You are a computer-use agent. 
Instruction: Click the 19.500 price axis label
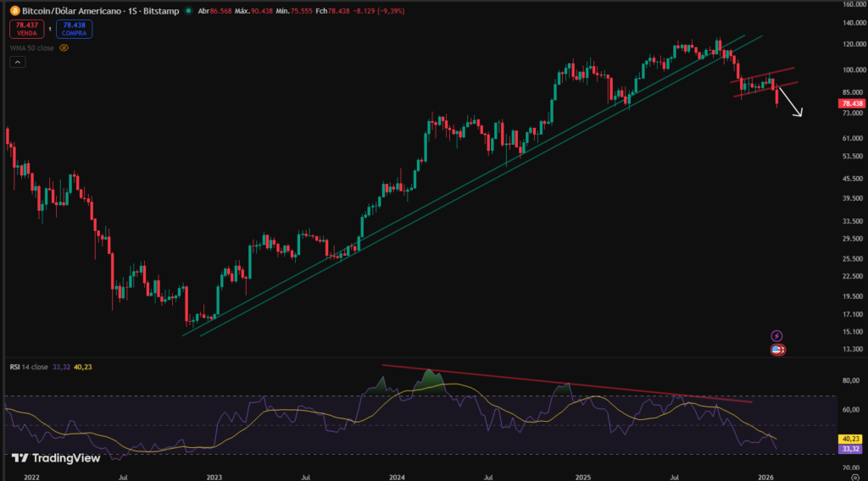coord(853,296)
